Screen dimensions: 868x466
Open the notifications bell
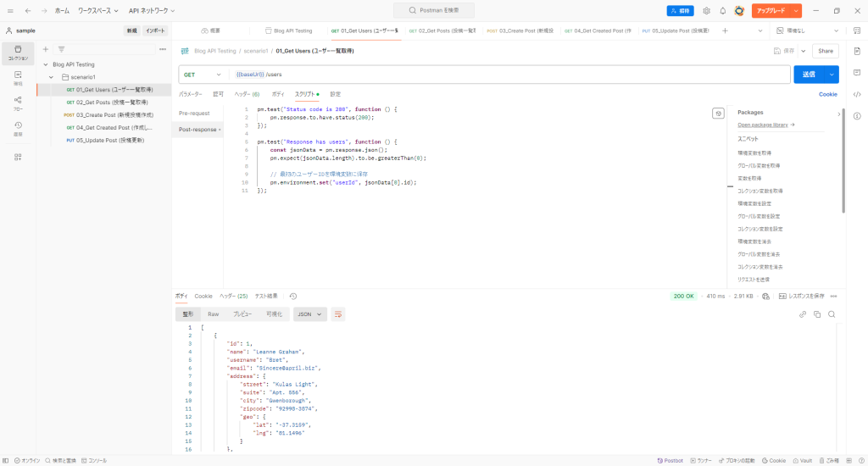[722, 10]
